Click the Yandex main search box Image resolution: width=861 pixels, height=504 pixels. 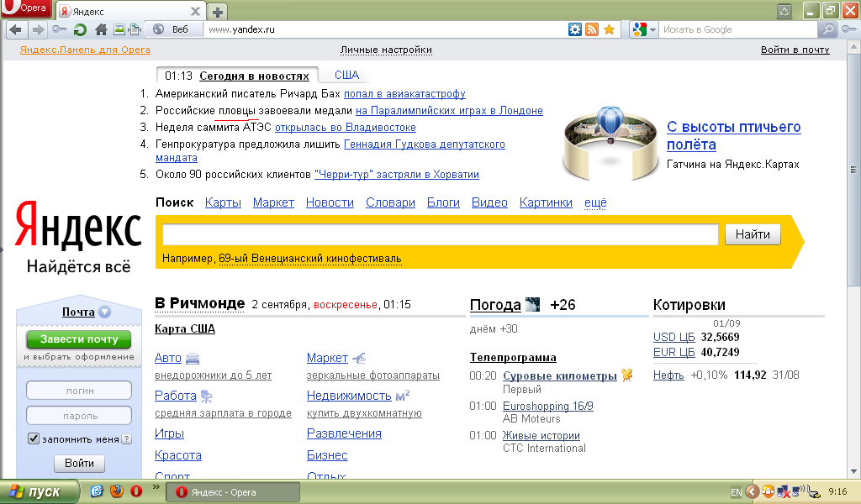[x=441, y=234]
